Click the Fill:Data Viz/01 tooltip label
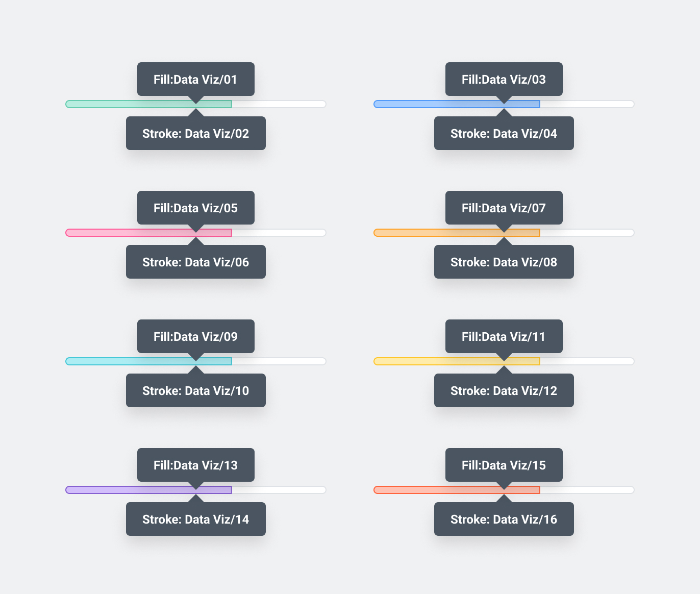This screenshot has width=700, height=594. (x=195, y=79)
